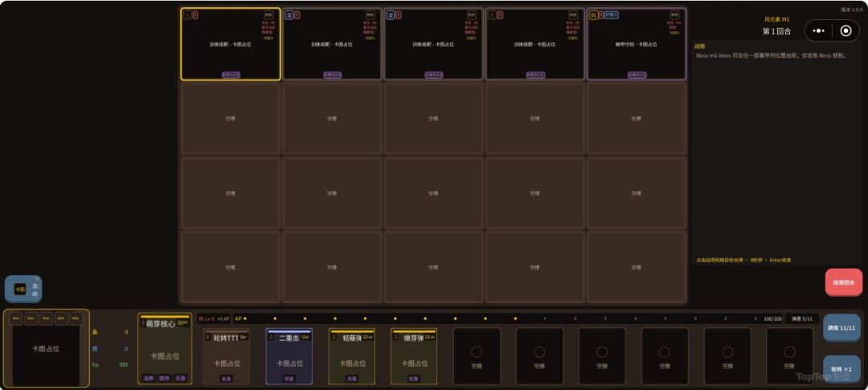
Task: Click the 轮转 ×1 rotate button
Action: coord(841,369)
